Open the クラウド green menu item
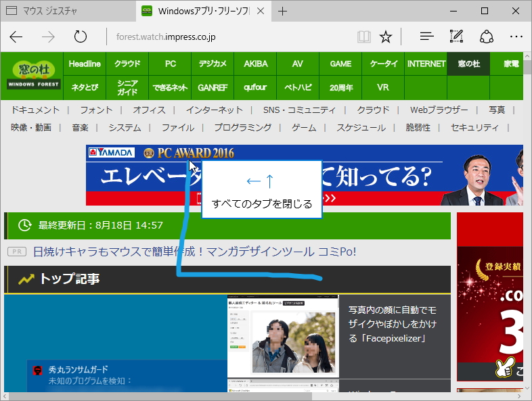This screenshot has width=532, height=401. pyautogui.click(x=127, y=64)
